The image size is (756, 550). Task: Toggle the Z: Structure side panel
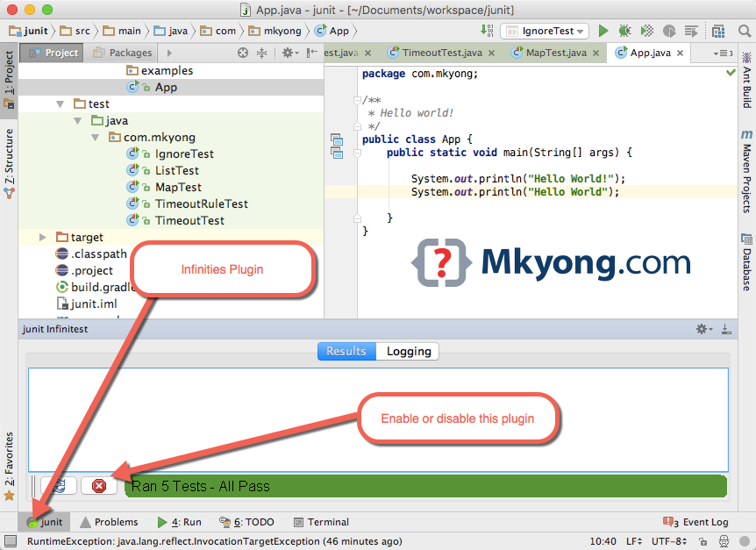pyautogui.click(x=9, y=163)
